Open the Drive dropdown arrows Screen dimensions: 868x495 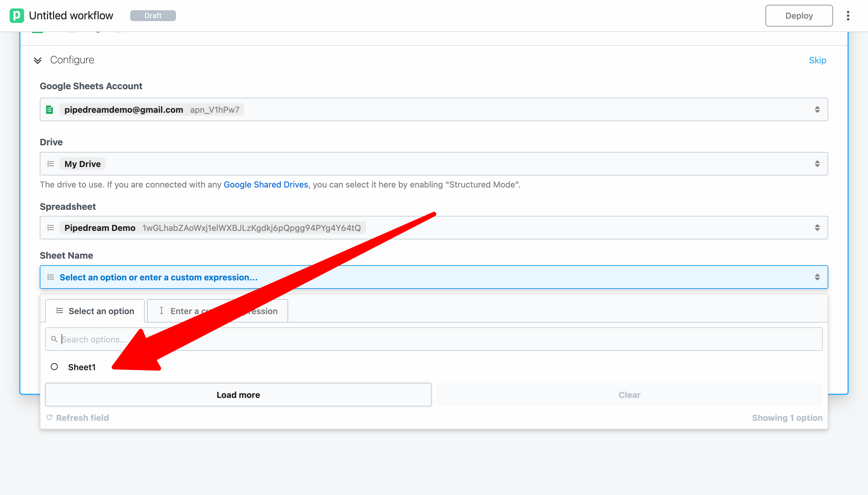click(x=817, y=164)
